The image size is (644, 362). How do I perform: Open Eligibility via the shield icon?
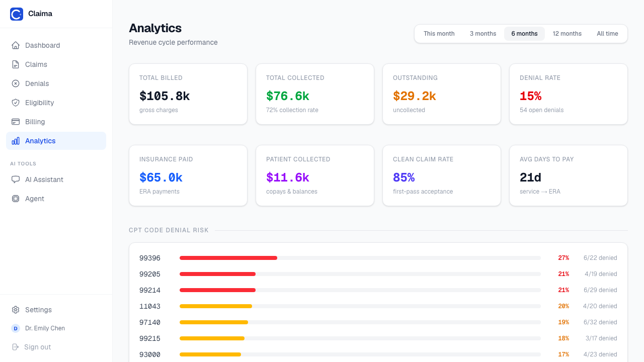(16, 103)
